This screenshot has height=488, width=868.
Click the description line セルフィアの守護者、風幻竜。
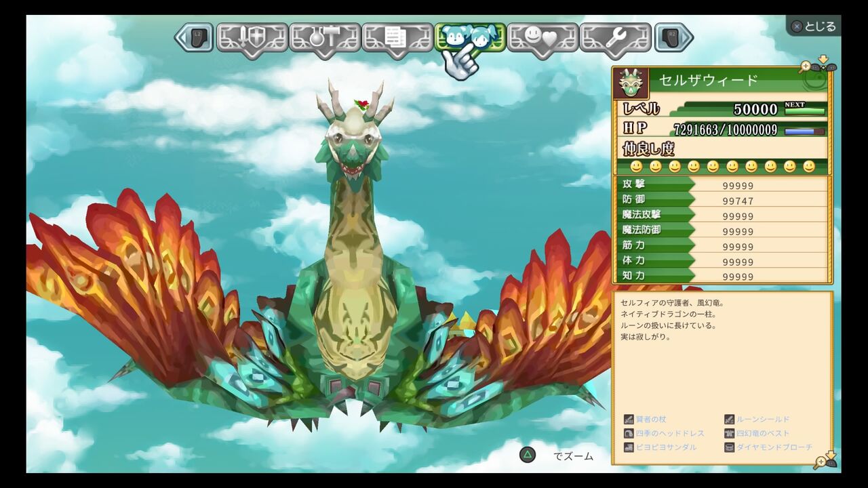pos(673,303)
